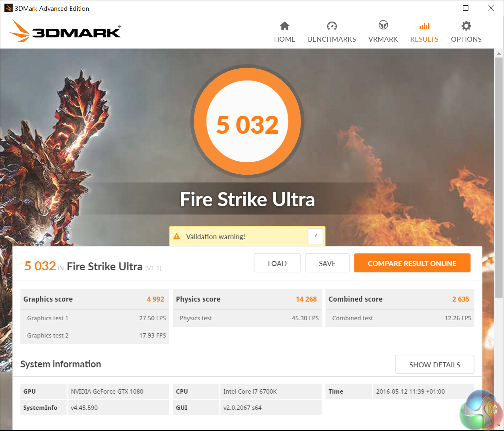The image size is (504, 431).
Task: Click the SystemInfo label cell
Action: pos(43,408)
